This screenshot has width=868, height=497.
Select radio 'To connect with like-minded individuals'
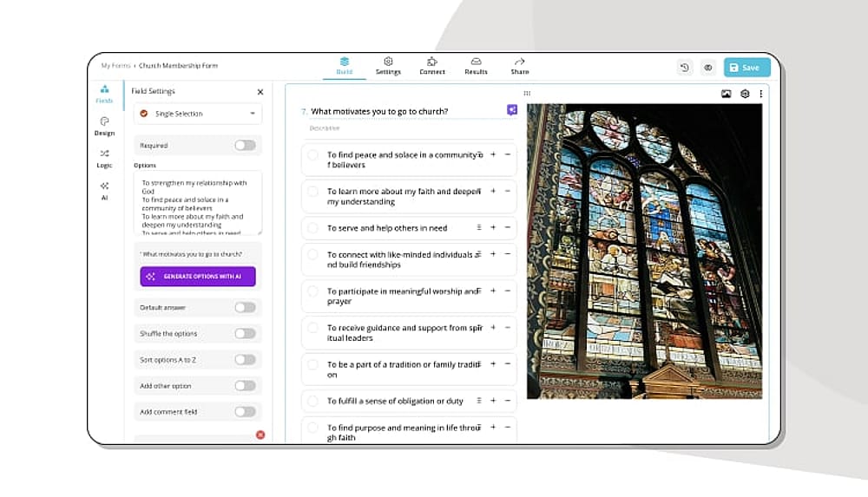(312, 255)
